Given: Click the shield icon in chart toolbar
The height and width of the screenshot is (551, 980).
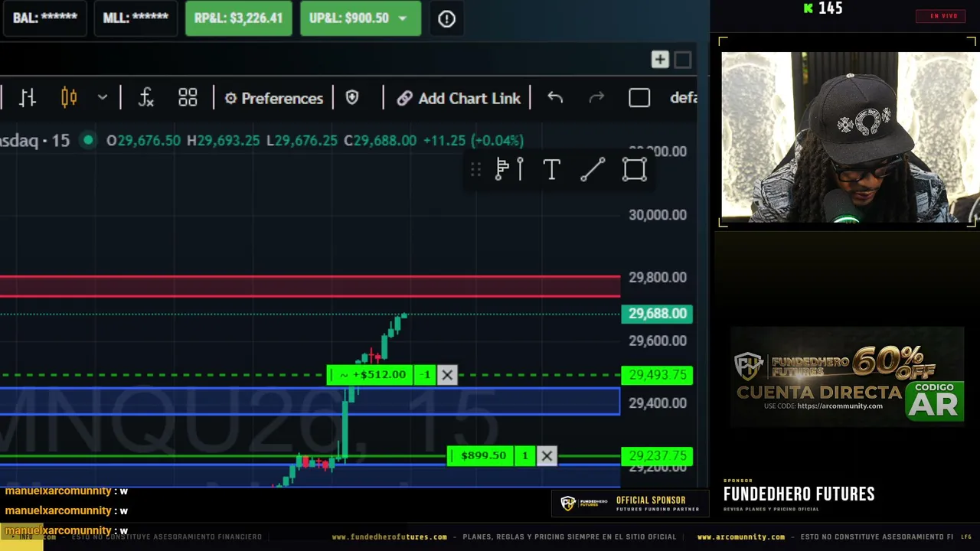Looking at the screenshot, I should pos(352,98).
